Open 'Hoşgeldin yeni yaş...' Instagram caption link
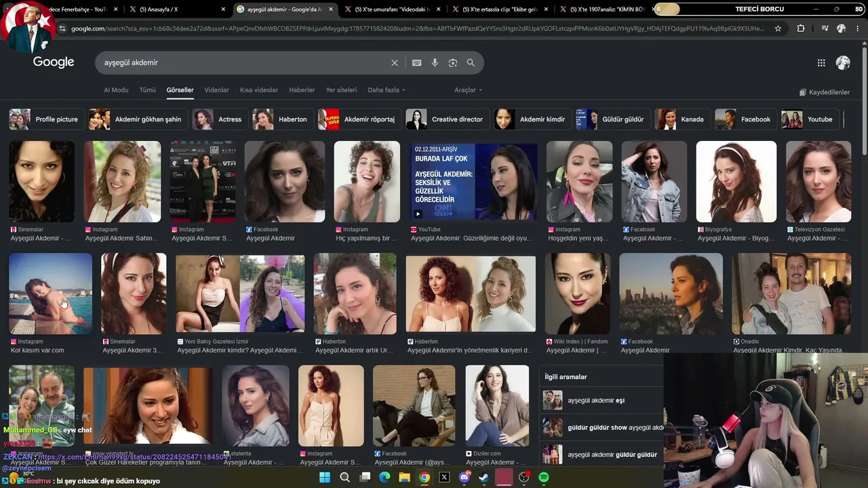The width and height of the screenshot is (868, 488). click(x=578, y=239)
